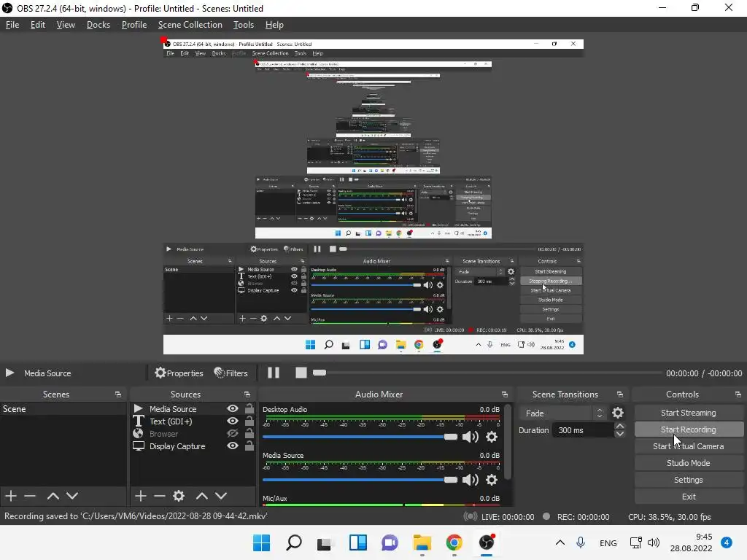Screen dimensions: 747x560
Task: Open the Tools menu
Action: (244, 25)
